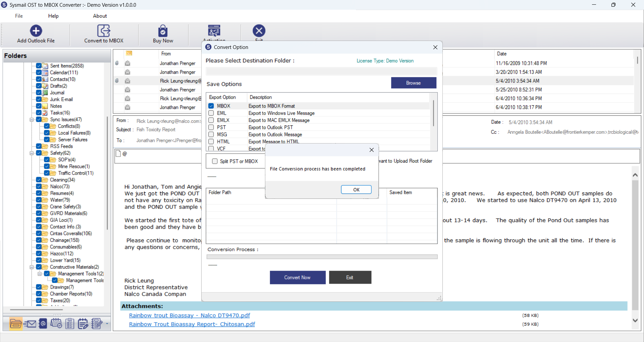Viewport: 644px width, 342px height.
Task: Uncheck the MBOX export option
Action: click(x=211, y=106)
